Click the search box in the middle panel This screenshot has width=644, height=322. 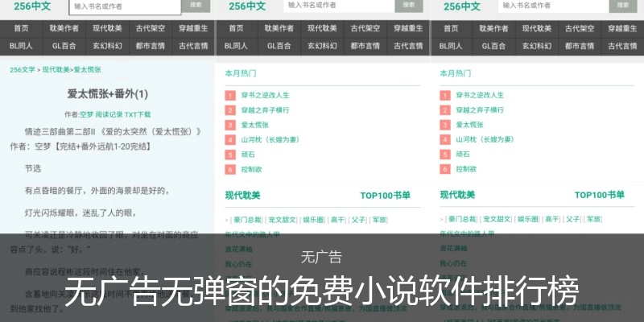tap(339, 6)
